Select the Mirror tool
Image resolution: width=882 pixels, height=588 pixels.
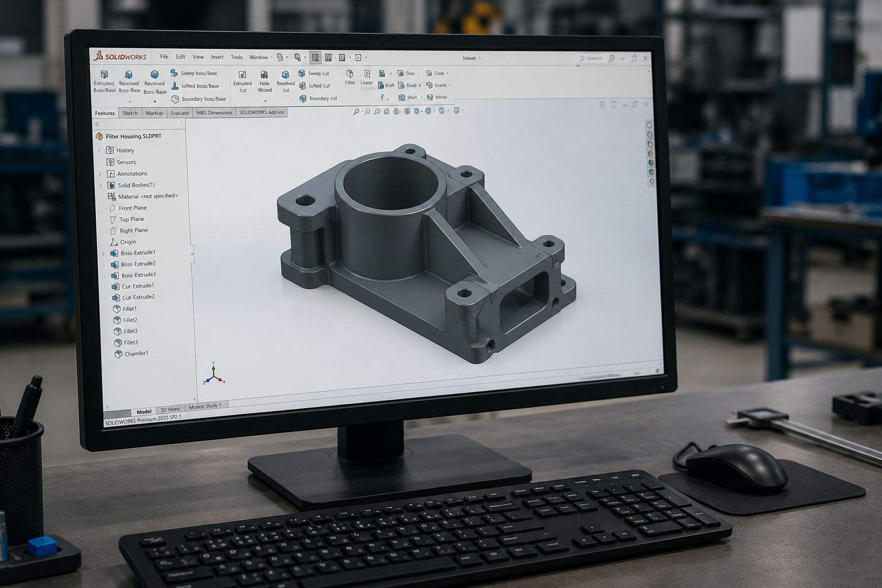[436, 97]
